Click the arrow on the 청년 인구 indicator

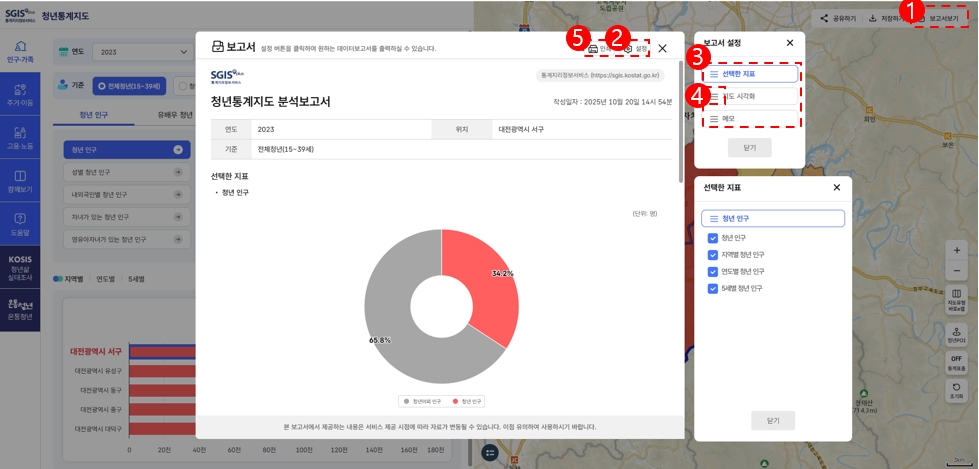point(178,150)
